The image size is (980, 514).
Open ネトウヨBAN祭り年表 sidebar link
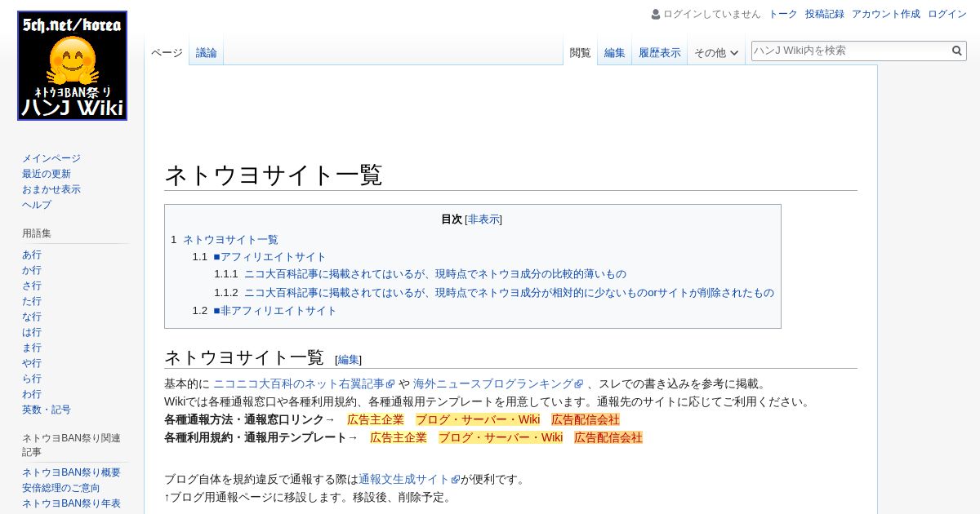point(71,503)
